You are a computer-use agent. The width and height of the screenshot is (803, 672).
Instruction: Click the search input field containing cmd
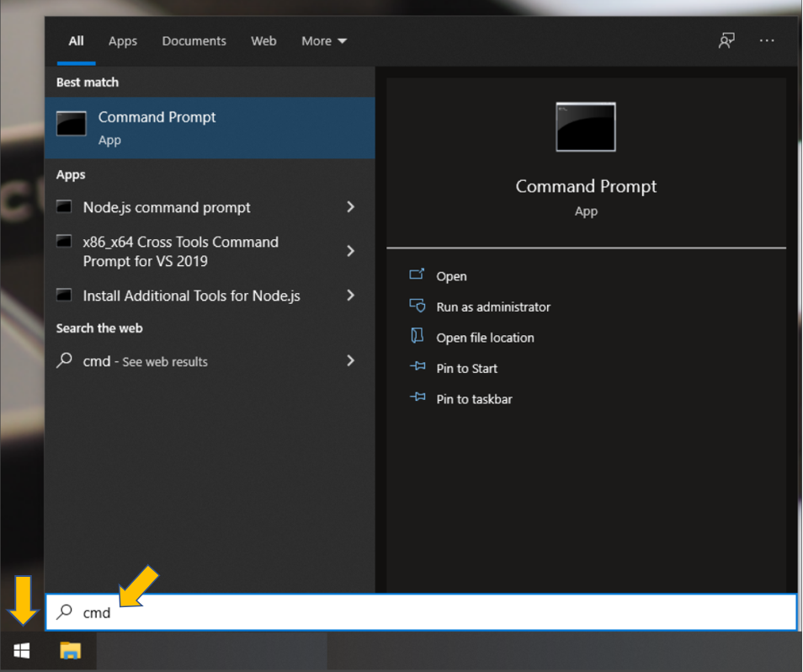point(421,612)
